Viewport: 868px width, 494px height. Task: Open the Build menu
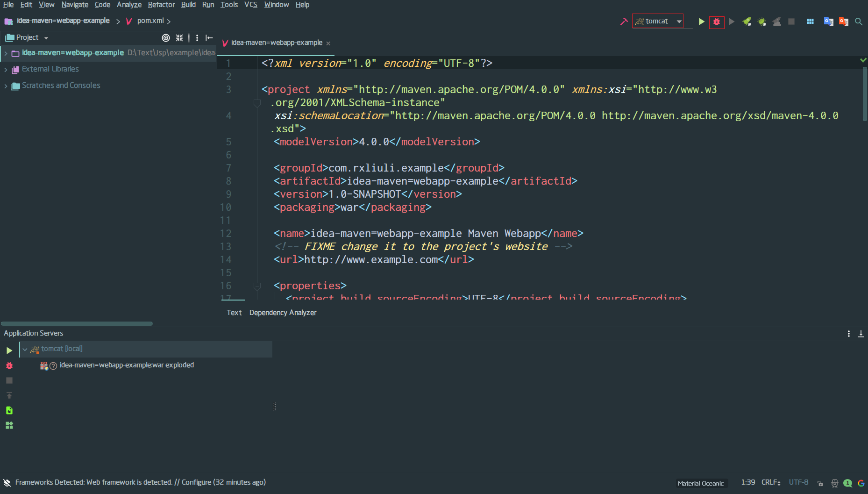click(188, 5)
